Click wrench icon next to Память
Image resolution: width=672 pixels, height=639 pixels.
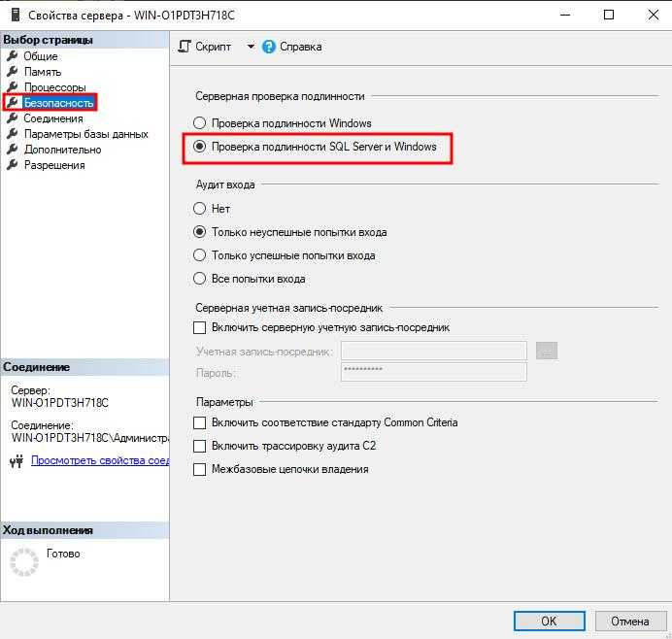13,71
